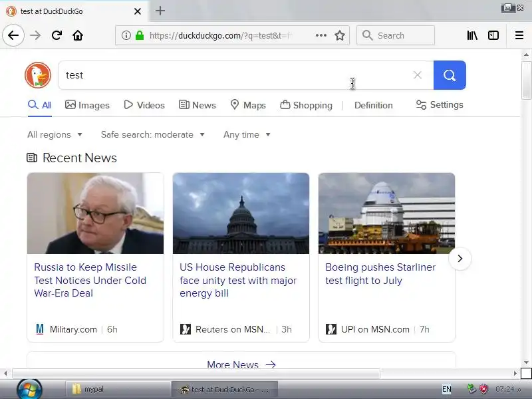Close the 'test at DuckDuckGo' tab
532x399 pixels.
(x=138, y=11)
